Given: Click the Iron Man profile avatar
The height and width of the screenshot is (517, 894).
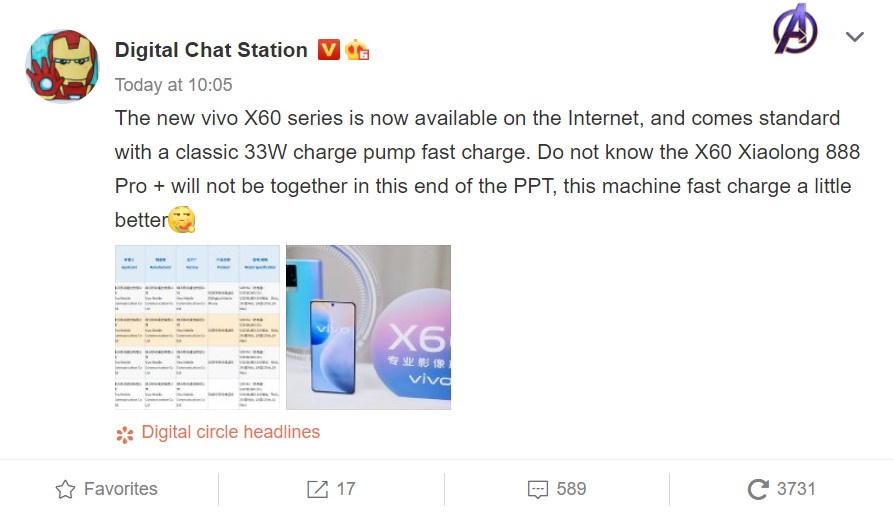Looking at the screenshot, I should click(x=61, y=67).
